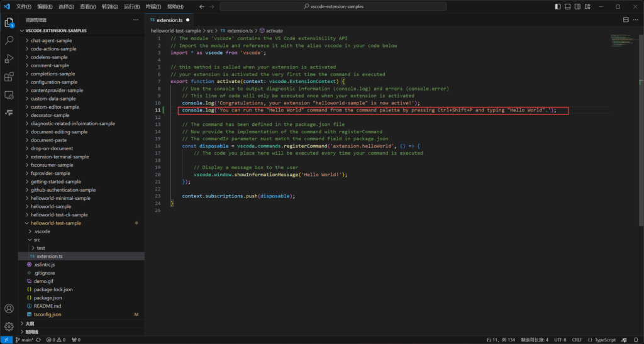Open the Remote Explorer icon
The width and height of the screenshot is (644, 344).
[x=9, y=95]
